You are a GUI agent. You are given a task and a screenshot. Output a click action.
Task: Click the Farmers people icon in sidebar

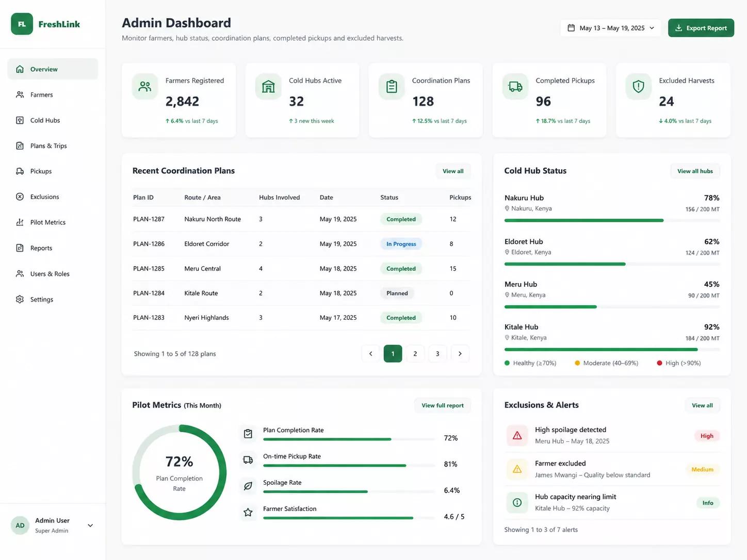20,95
